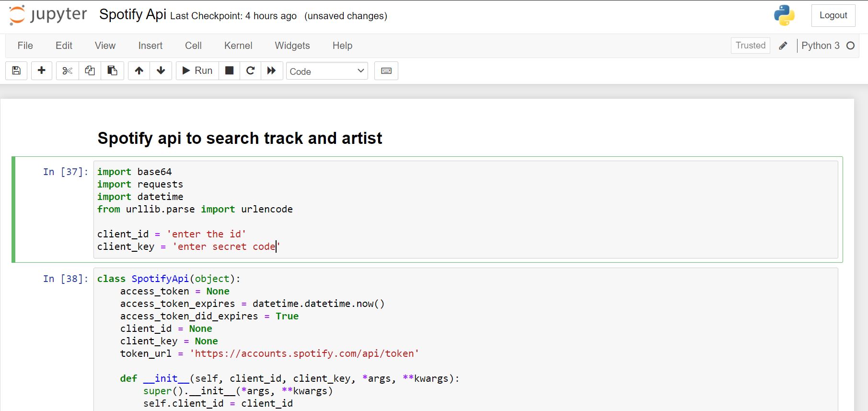Place cursor in 'enter secret code' string

[x=226, y=247]
